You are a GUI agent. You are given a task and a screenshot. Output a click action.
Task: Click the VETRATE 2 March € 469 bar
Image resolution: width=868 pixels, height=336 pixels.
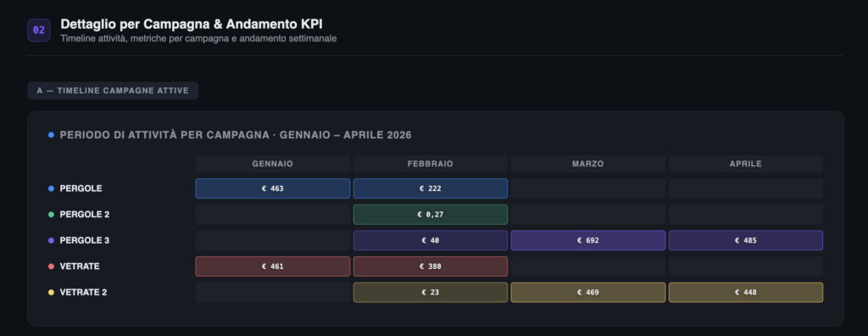588,292
